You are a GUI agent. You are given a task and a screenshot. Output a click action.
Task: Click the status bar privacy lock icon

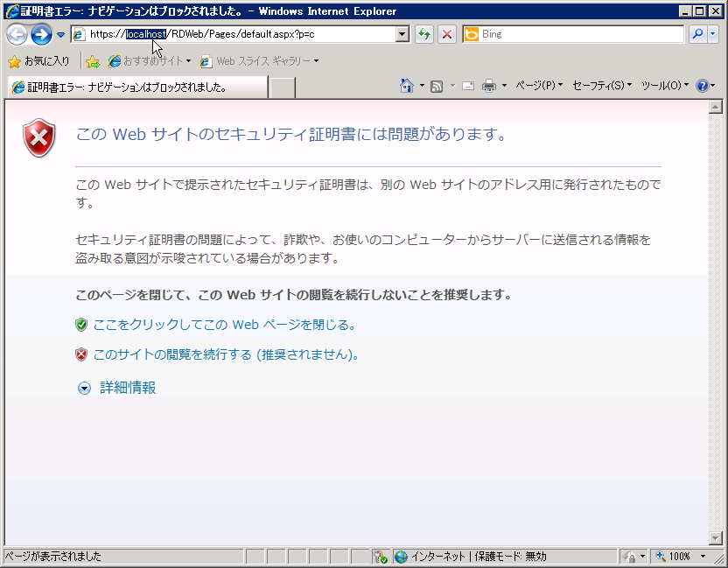click(629, 557)
